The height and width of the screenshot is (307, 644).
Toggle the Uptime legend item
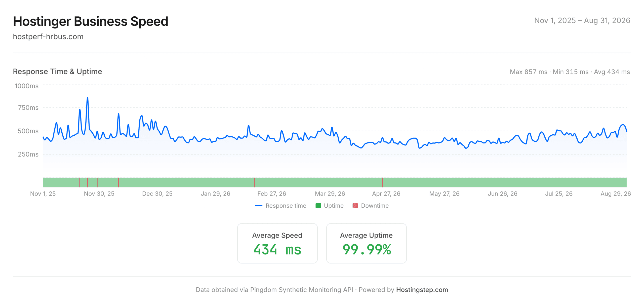pyautogui.click(x=330, y=206)
